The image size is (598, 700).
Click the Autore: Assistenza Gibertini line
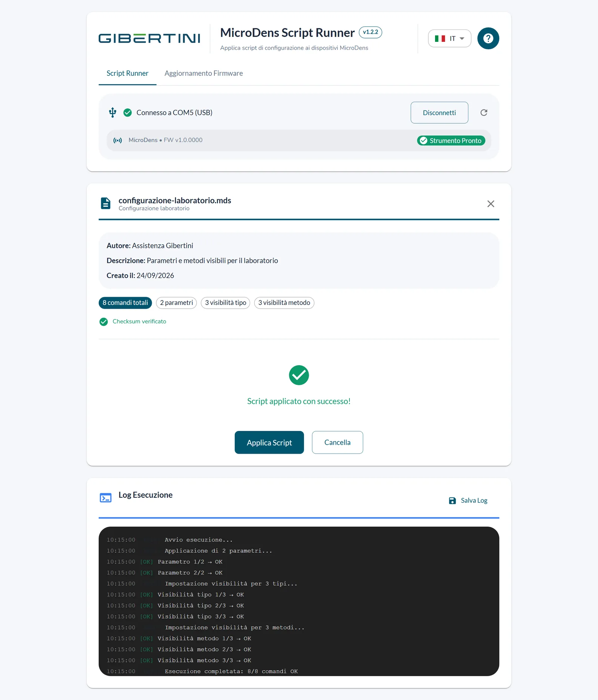(150, 246)
